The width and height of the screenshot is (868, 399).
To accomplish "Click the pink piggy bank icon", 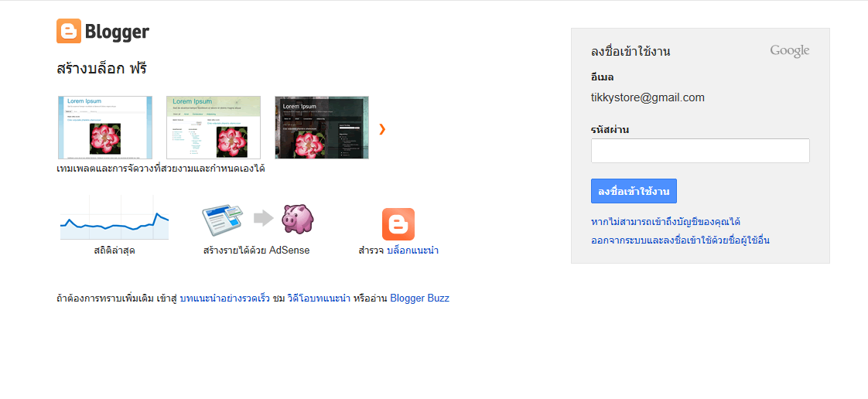I will pyautogui.click(x=298, y=218).
